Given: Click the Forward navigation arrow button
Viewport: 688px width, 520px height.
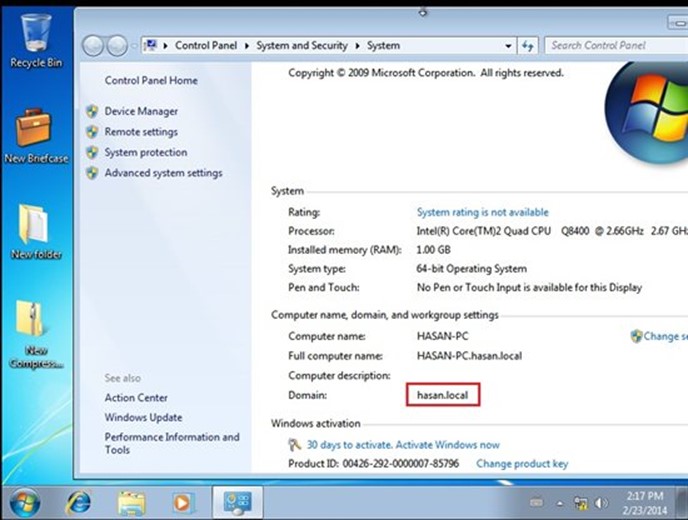Looking at the screenshot, I should (x=117, y=46).
